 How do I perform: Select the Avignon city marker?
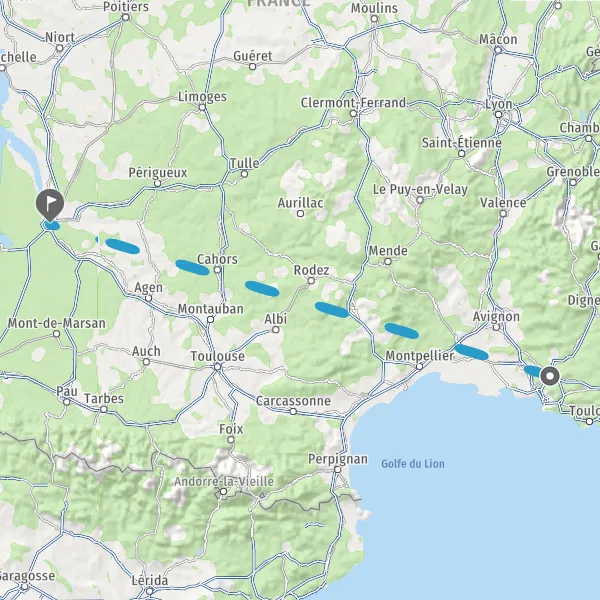496,328
